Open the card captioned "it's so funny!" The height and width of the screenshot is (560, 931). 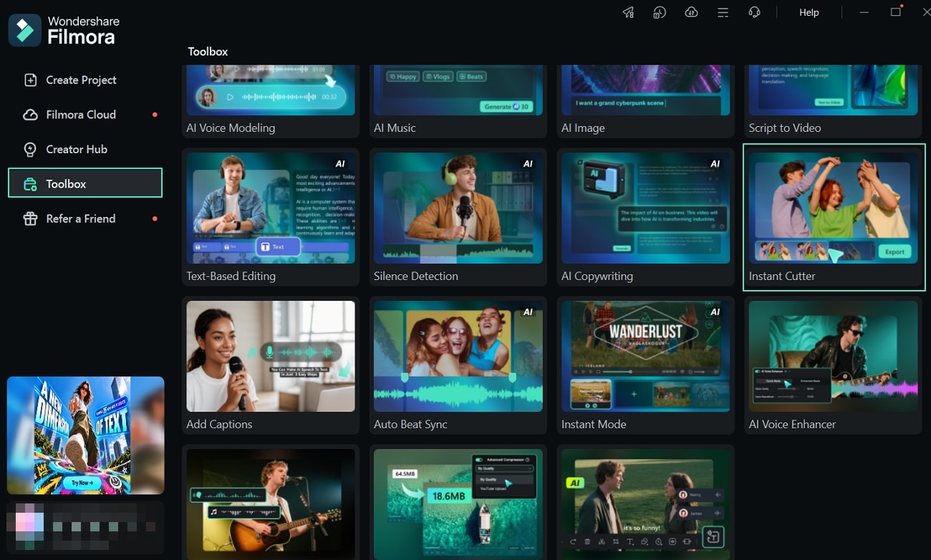[646, 502]
